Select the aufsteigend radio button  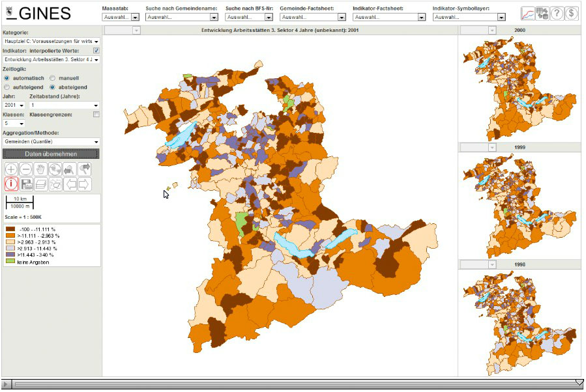coord(7,87)
